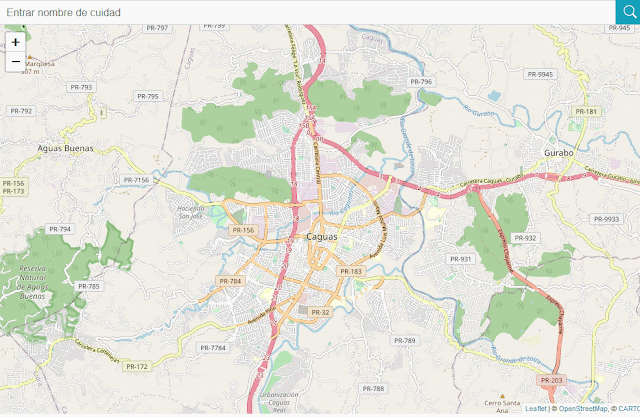
Task: Focus the city name search field
Action: point(308,12)
